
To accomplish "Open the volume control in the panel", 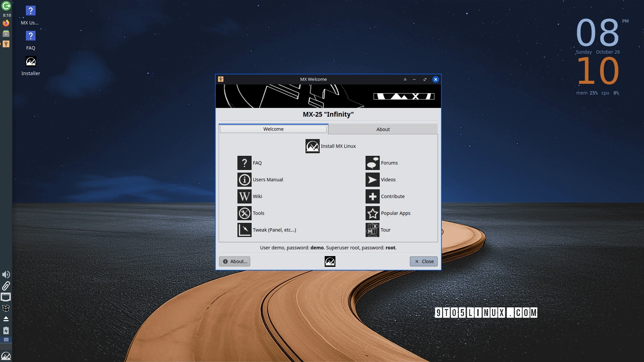I will click(x=6, y=275).
